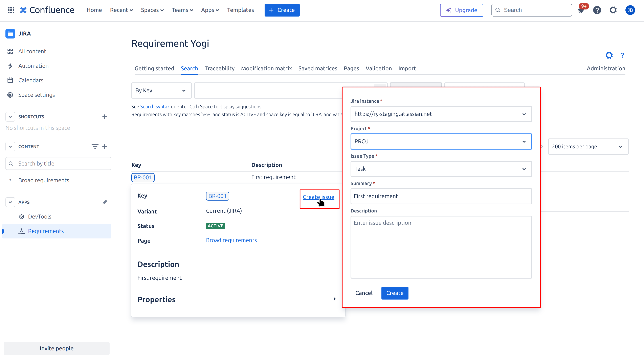Open Calendars from the sidebar
Screen dimensions: 644x360
coord(31,80)
